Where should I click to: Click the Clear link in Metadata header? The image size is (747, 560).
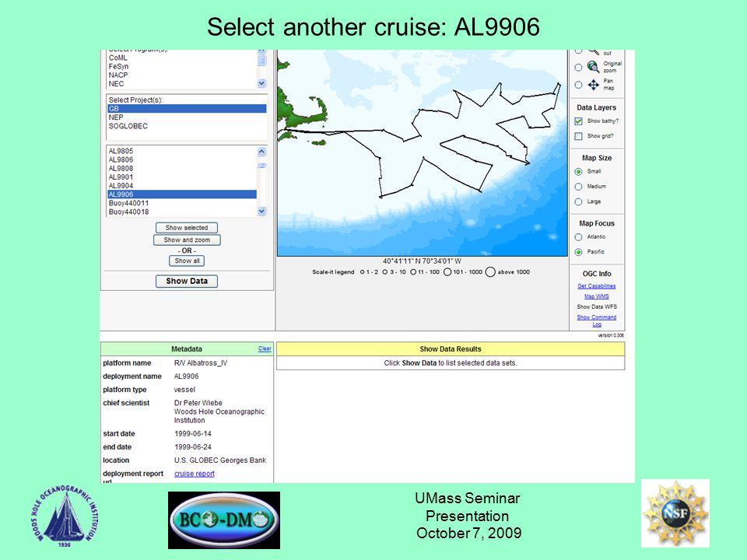(x=265, y=348)
